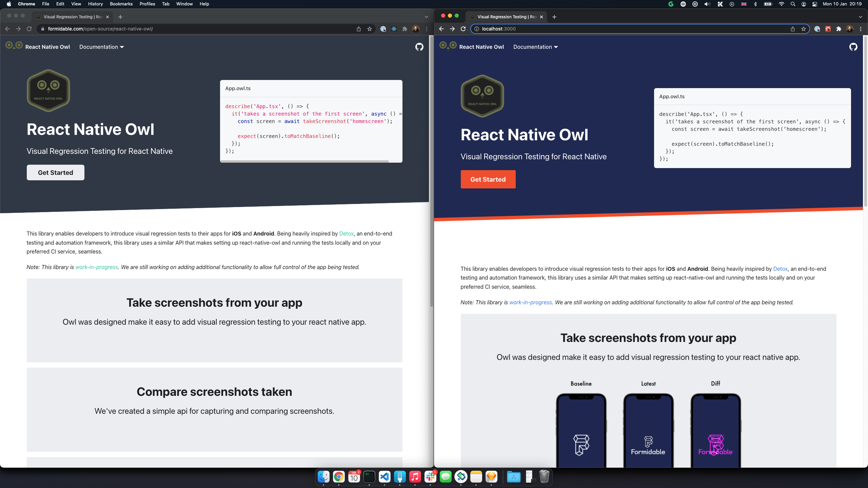Viewport: 868px width, 488px height.
Task: Open Extensions puzzle icon in right window
Action: click(839, 29)
